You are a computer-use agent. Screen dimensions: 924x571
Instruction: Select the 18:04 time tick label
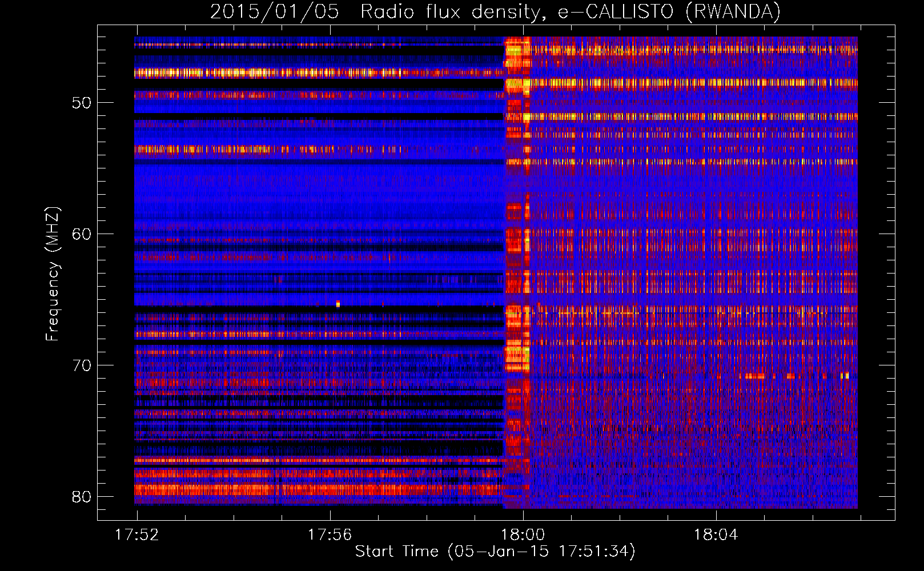click(x=716, y=535)
